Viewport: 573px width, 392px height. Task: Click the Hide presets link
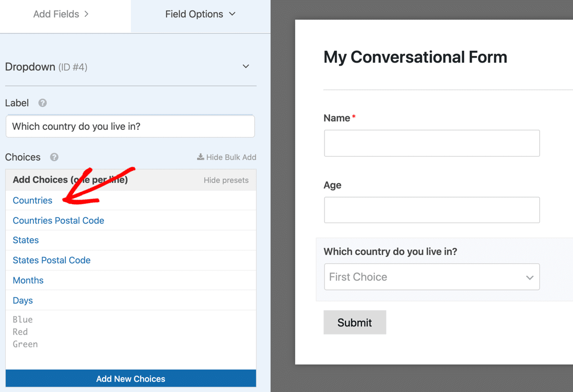click(226, 180)
